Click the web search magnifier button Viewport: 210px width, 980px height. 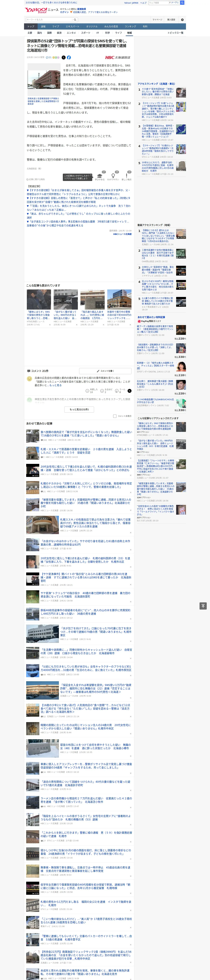click(x=182, y=3)
